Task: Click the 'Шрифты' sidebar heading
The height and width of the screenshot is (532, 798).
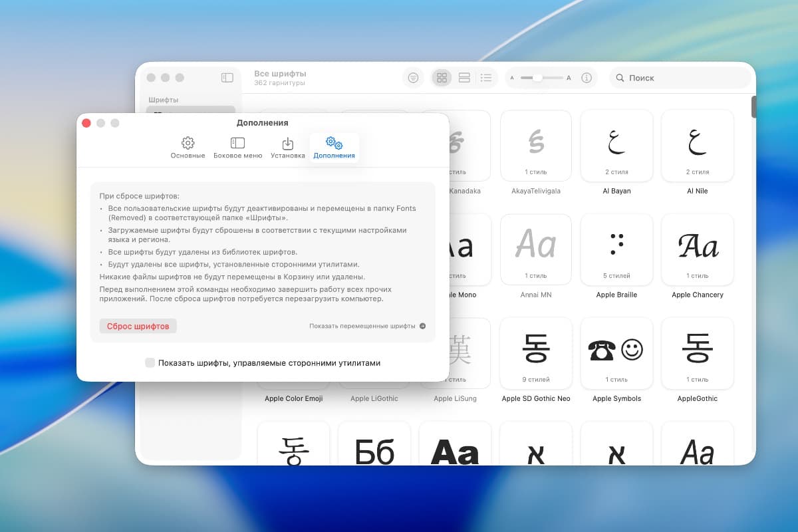Action: pos(163,100)
